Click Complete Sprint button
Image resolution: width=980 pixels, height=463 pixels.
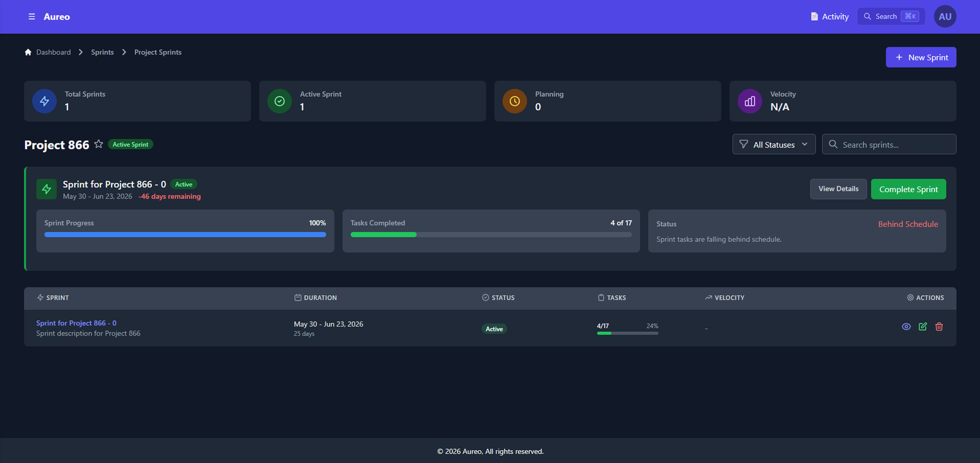coord(908,189)
